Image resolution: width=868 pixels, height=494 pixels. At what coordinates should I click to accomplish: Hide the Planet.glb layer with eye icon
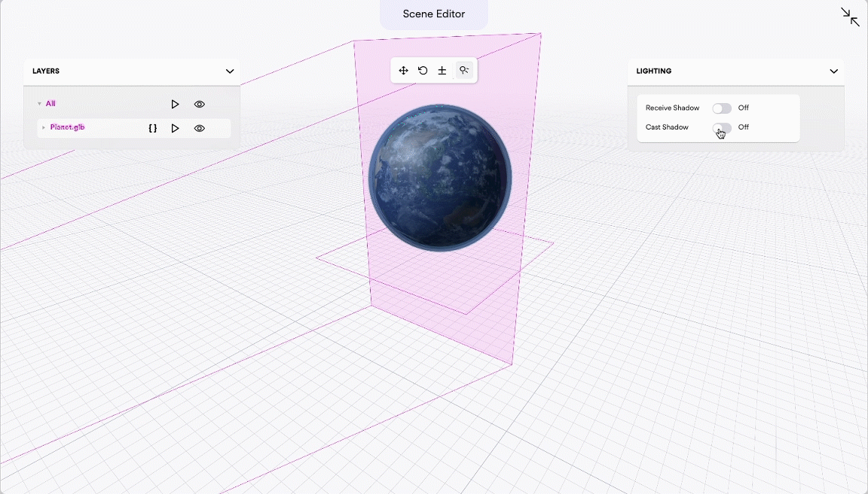click(200, 129)
